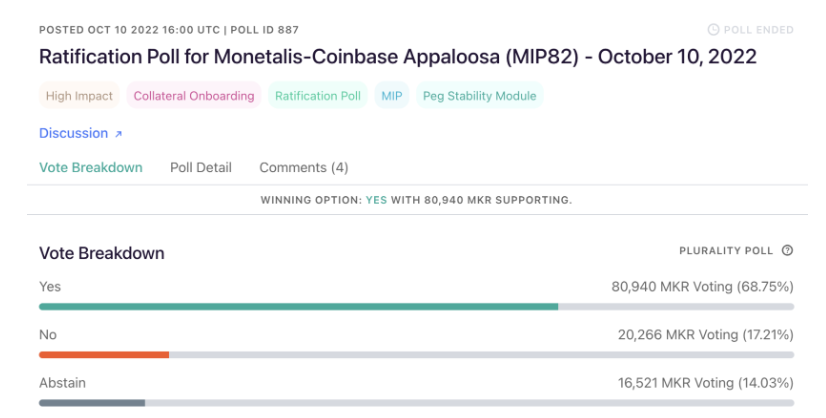Click the Poll Ended status label
Image resolution: width=826 pixels, height=418 pixels.
[x=759, y=30]
